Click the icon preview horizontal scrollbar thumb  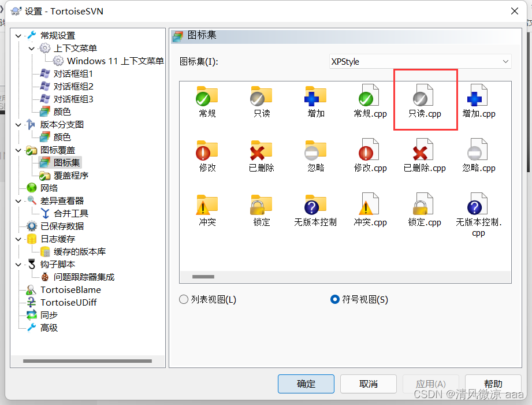click(203, 277)
